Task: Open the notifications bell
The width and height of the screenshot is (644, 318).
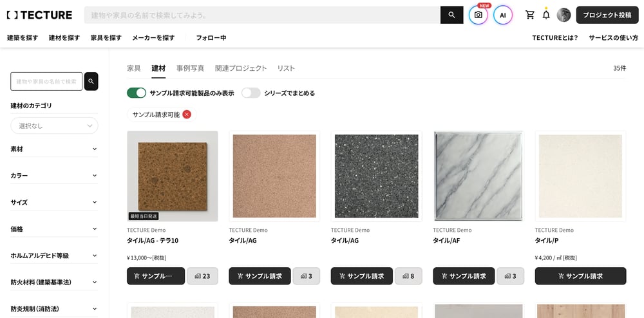Action: point(546,15)
